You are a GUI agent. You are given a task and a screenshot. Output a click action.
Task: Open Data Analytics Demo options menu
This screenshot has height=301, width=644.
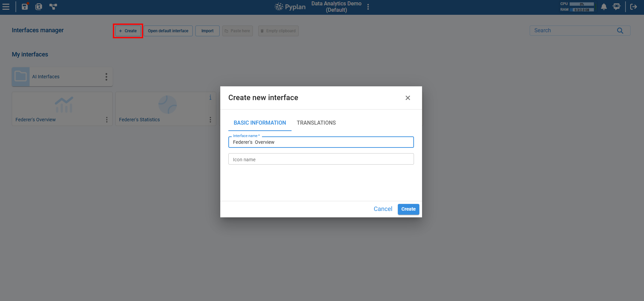point(368,7)
